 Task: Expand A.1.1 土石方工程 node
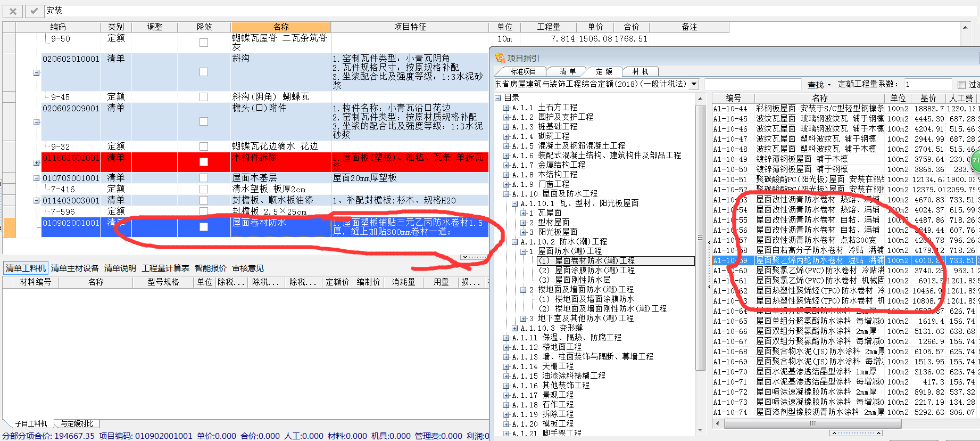[x=506, y=108]
